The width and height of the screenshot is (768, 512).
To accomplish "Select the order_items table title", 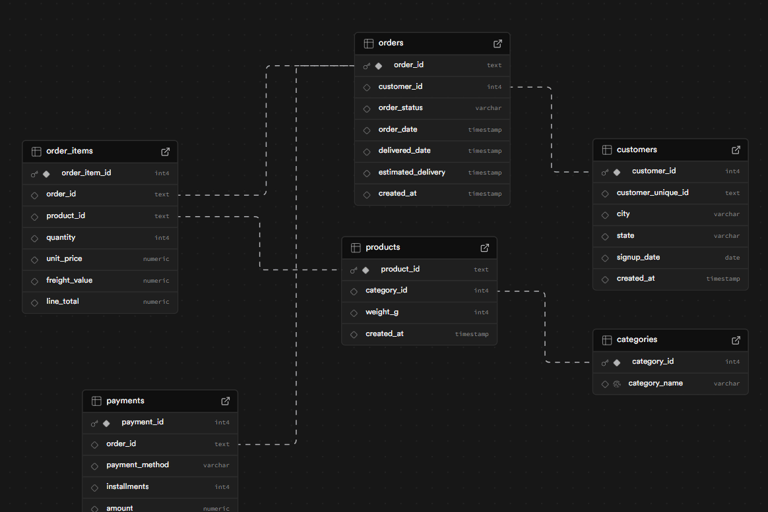I will (x=70, y=151).
